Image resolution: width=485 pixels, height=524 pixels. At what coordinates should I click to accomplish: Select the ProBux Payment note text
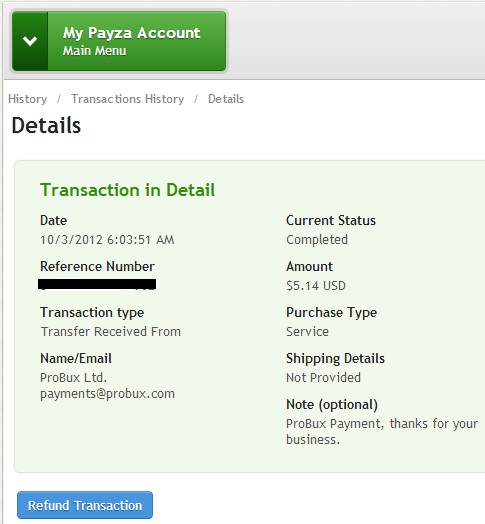(x=382, y=431)
